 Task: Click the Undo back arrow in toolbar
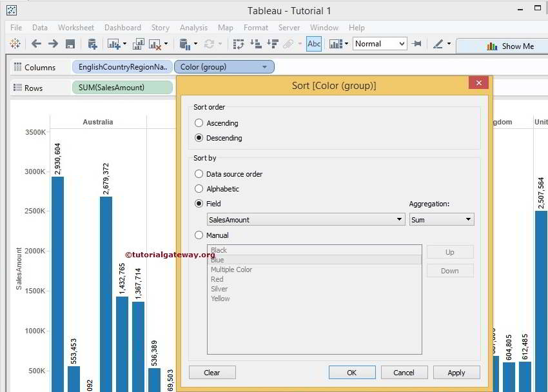[36, 44]
